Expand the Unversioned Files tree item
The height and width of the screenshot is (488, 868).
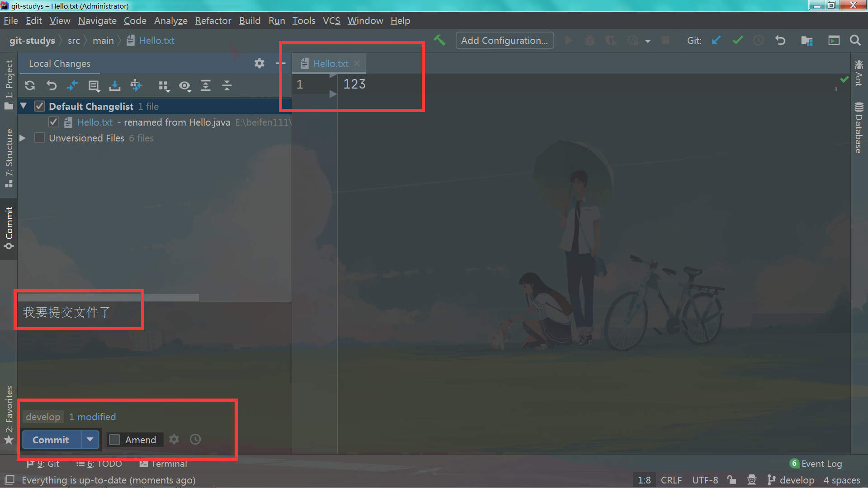23,138
